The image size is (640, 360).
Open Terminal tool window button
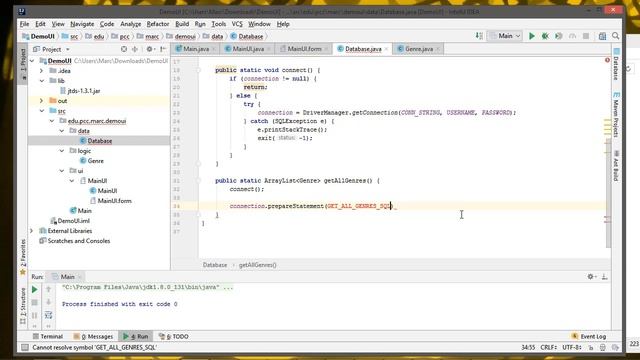click(48, 337)
